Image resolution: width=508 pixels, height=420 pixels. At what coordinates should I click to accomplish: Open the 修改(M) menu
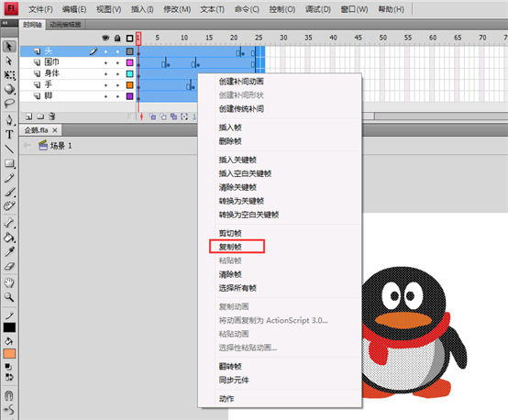177,9
